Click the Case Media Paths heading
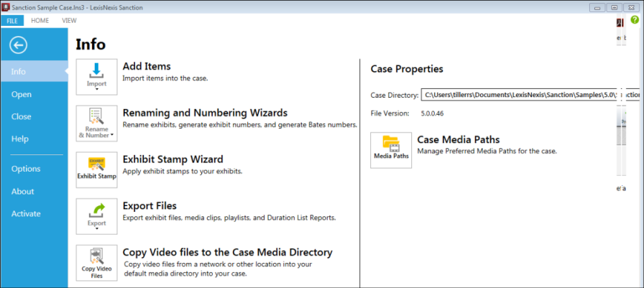 point(459,139)
